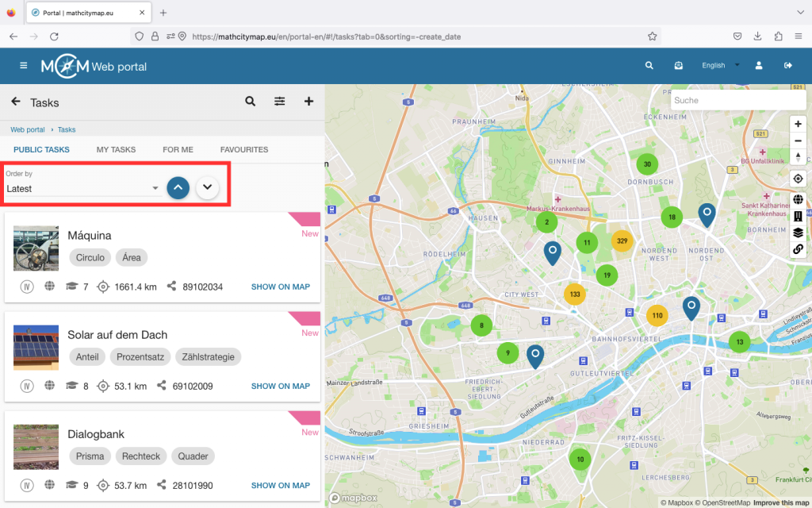
Task: Open the English language dropdown
Action: pos(720,66)
